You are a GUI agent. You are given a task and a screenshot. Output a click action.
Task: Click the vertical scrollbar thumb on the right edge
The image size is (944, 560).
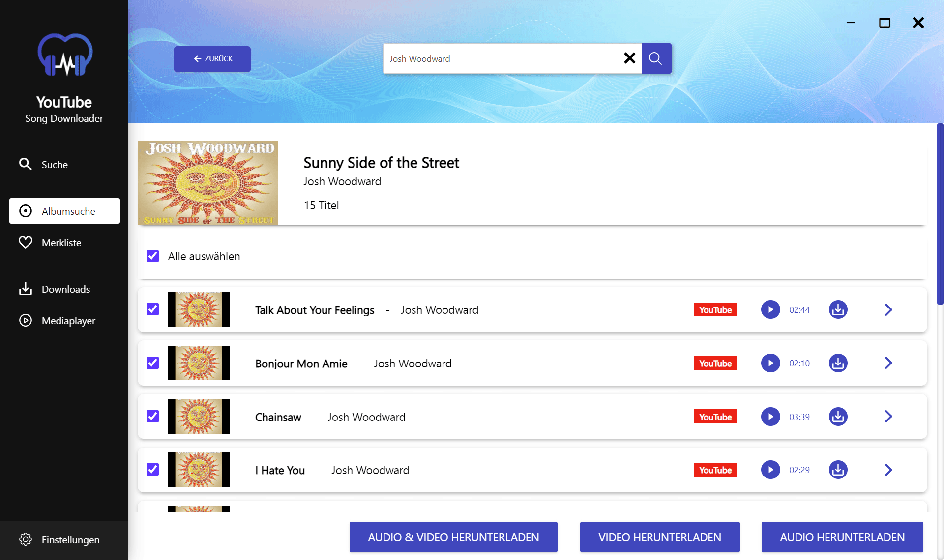(940, 214)
